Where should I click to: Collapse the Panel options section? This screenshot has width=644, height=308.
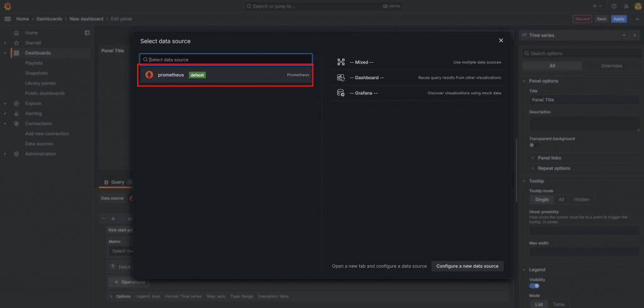[524, 81]
